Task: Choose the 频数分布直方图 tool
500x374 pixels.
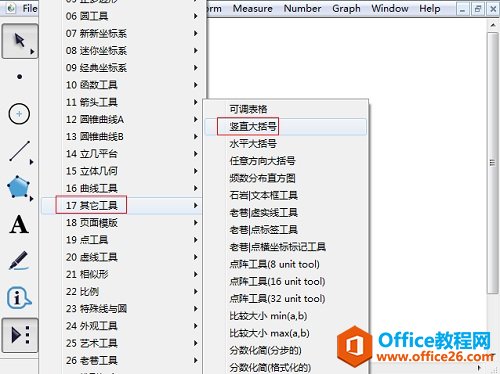Action: click(286, 178)
